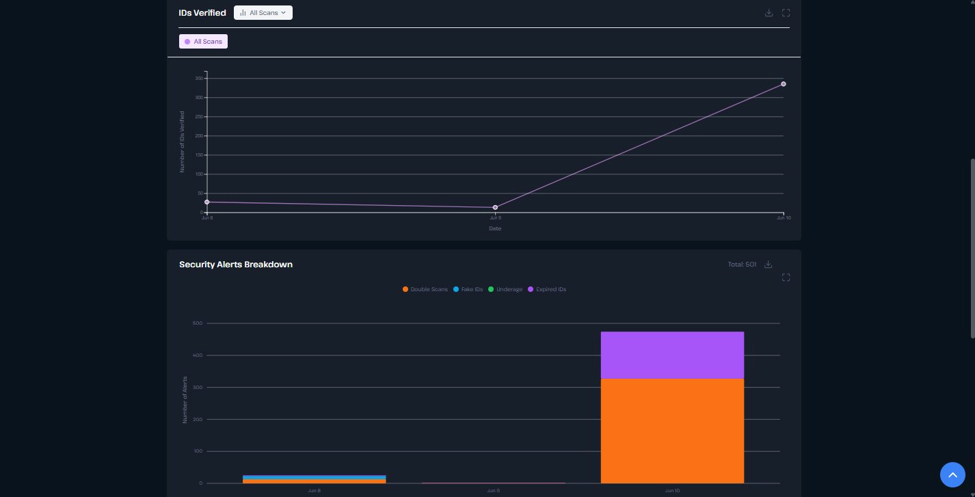This screenshot has height=497, width=975.
Task: Expand IDs Verified chart to fullscreen
Action: [786, 13]
